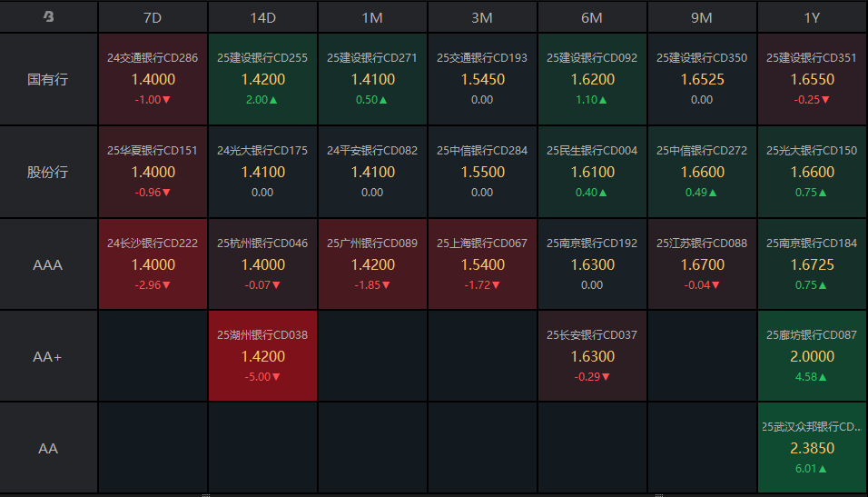Select the 14D tenor column header
The width and height of the screenshot is (868, 497).
coord(262,18)
